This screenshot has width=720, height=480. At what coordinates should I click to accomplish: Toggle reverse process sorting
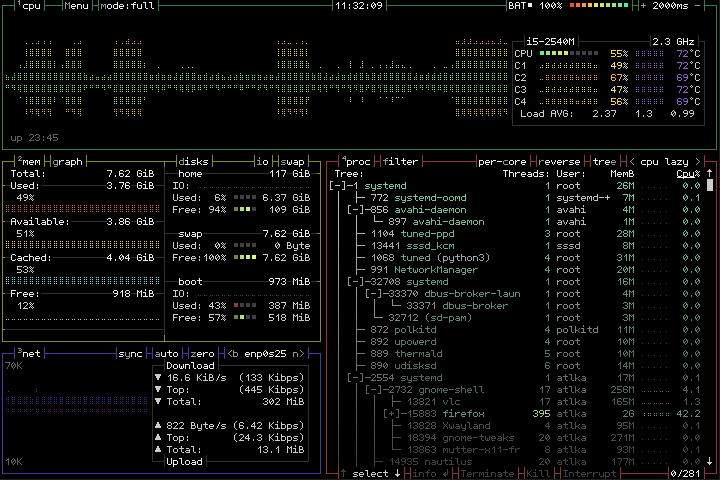tap(559, 162)
